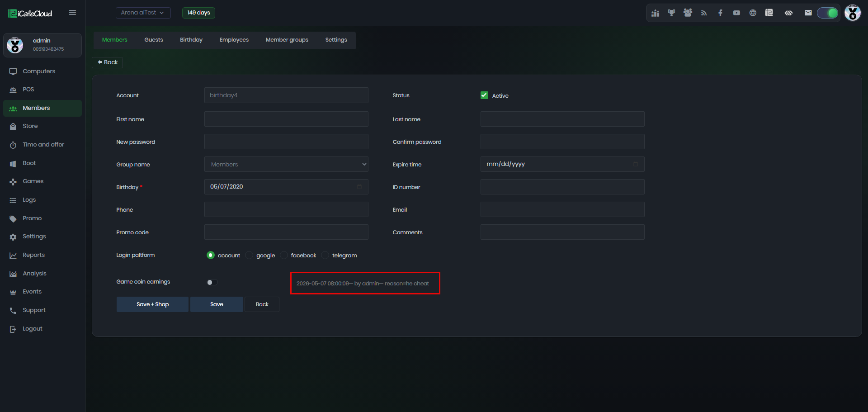Viewport: 868px width, 412px height.
Task: Open the Arena aiTest dropdown
Action: pos(143,13)
